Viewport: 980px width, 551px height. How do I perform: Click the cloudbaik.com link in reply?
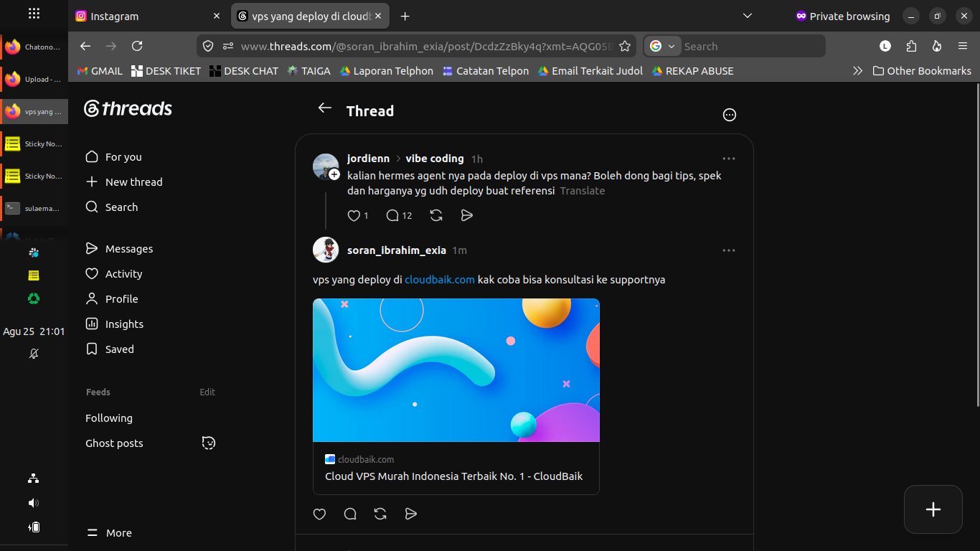click(x=440, y=280)
